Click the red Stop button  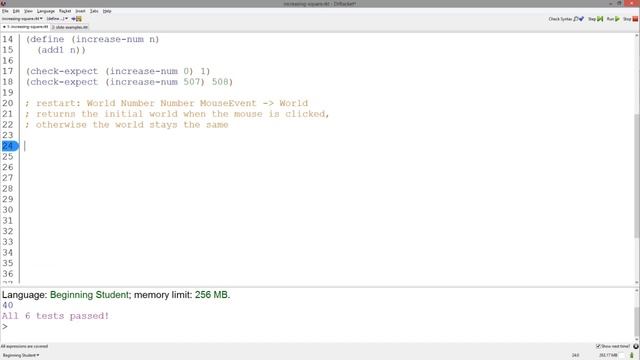(x=631, y=19)
